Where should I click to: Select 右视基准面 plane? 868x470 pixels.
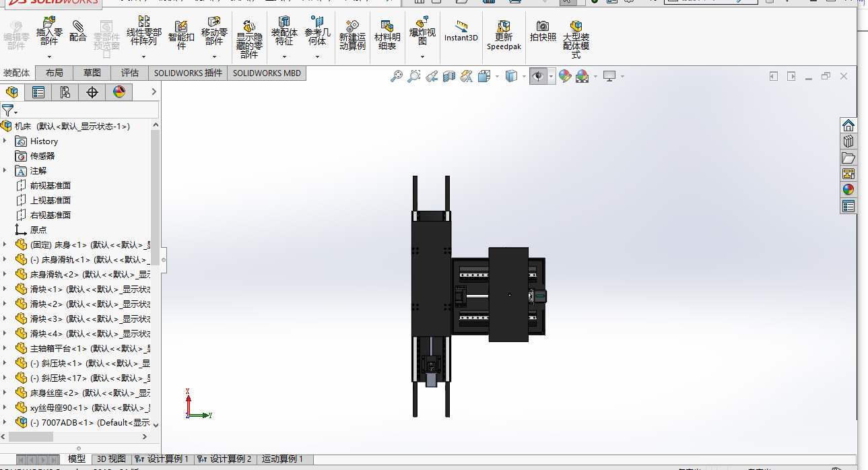[x=50, y=215]
